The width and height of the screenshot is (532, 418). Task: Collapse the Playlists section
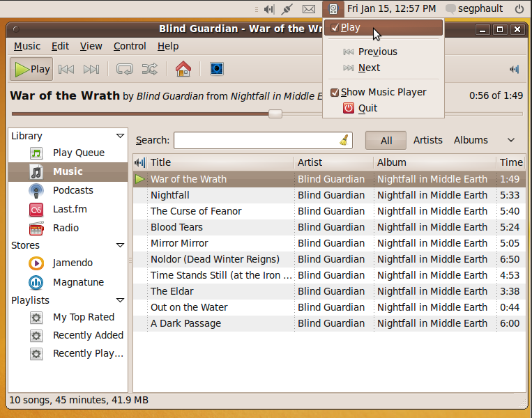coord(120,300)
